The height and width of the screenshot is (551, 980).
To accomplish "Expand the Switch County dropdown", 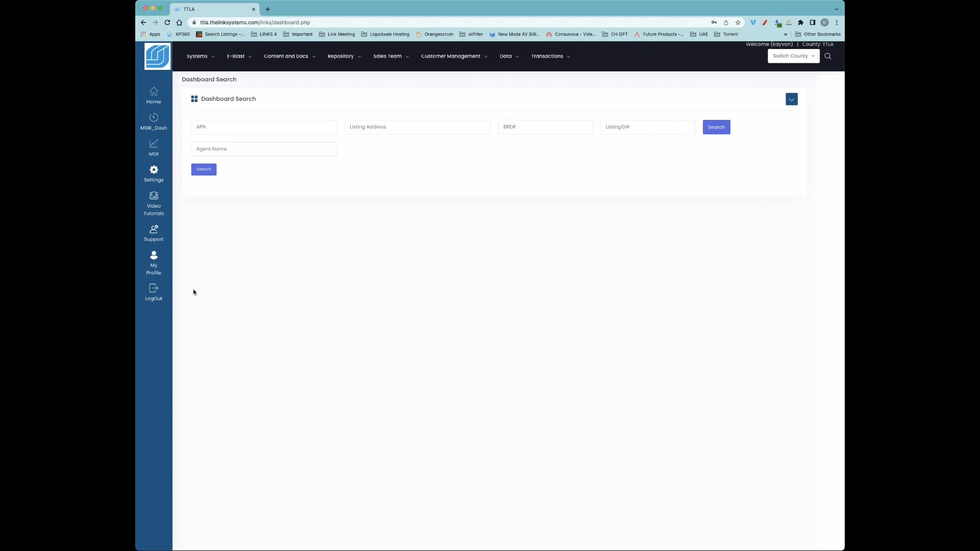I will (793, 56).
